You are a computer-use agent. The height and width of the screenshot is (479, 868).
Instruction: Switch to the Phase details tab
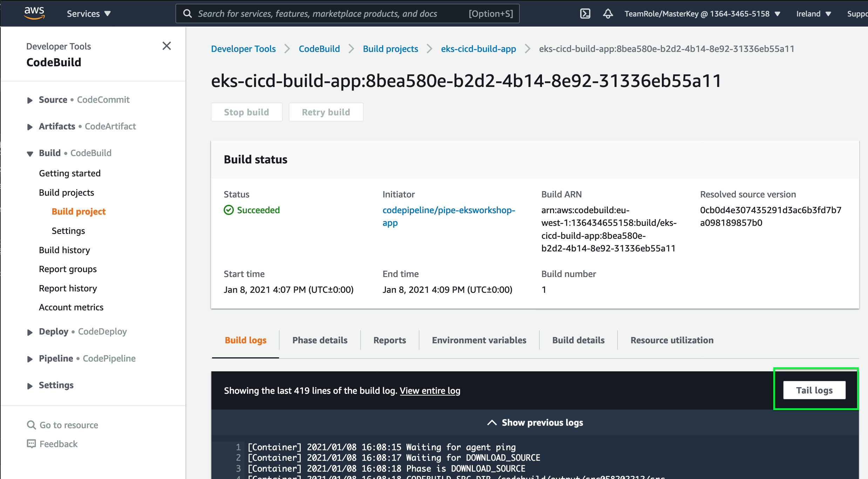tap(320, 340)
